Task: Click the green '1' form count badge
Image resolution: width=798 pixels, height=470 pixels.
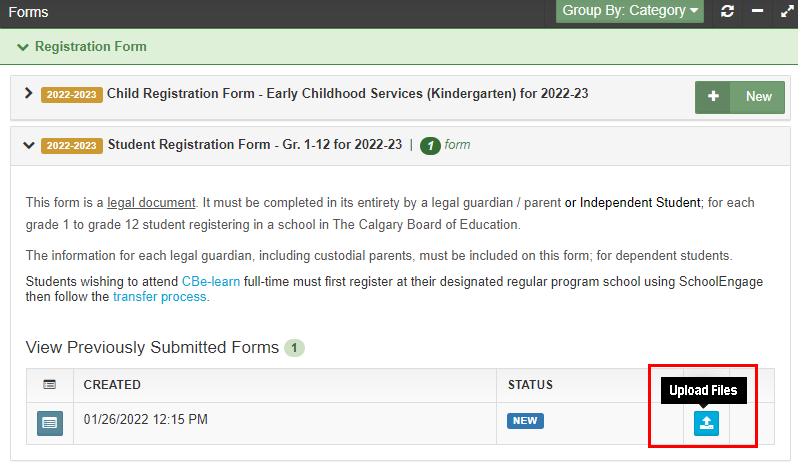Action: 430,145
